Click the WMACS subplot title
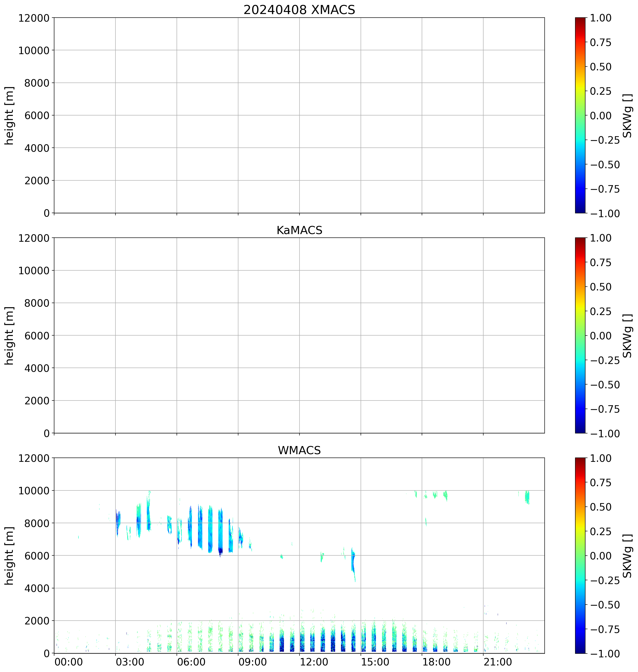Screen dimensions: 638x672 click(x=299, y=450)
